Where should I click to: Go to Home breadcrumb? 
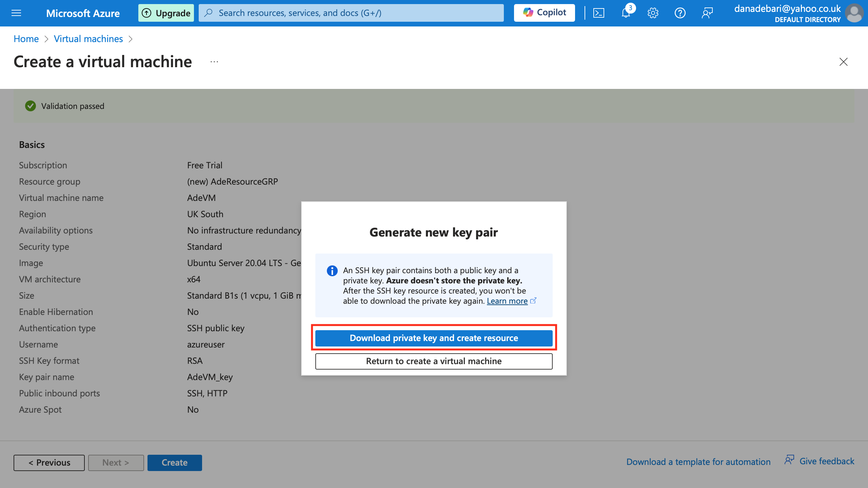tap(26, 39)
